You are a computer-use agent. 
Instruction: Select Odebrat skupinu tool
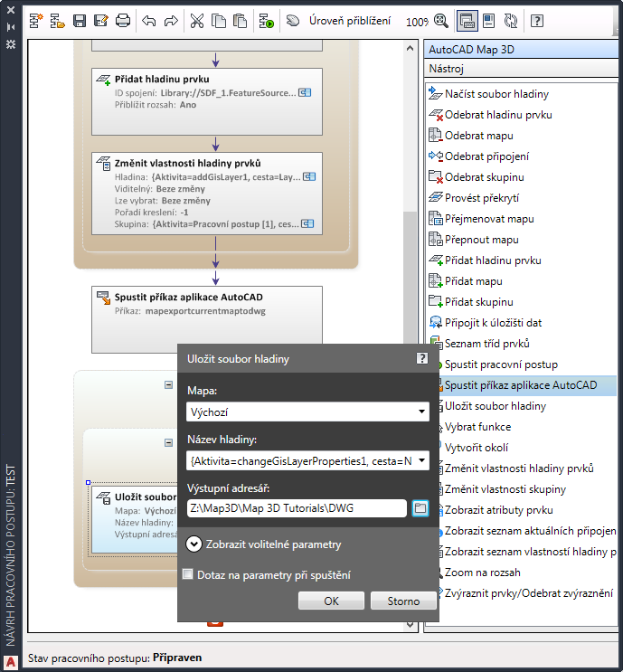[477, 177]
